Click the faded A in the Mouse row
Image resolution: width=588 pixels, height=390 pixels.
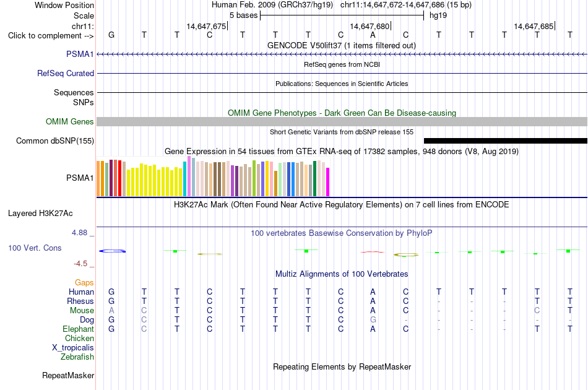pos(111,311)
